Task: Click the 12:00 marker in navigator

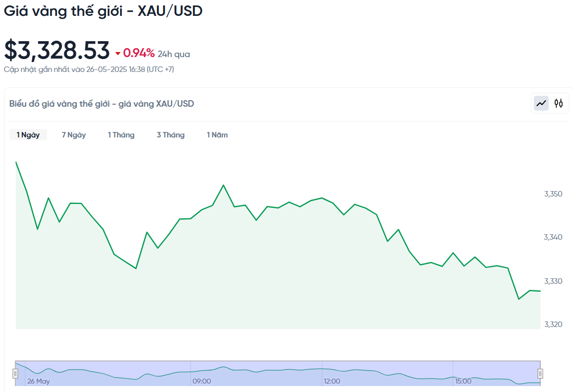Action: [x=332, y=381]
